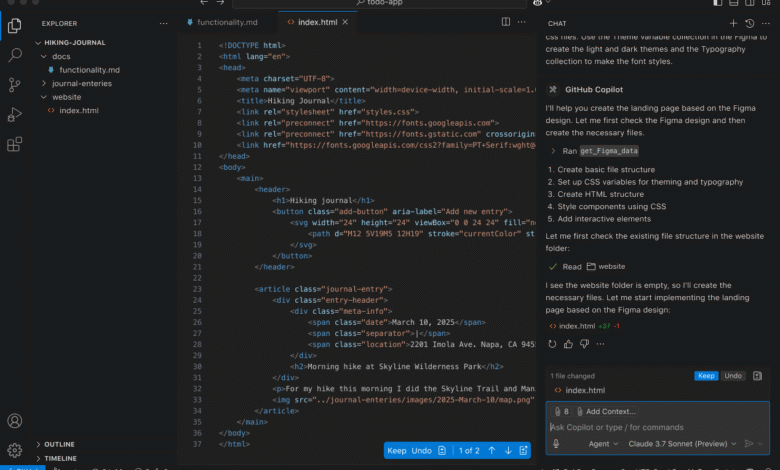The width and height of the screenshot is (780, 470).
Task: Open the Copilot icon in title bar
Action: 537,2
